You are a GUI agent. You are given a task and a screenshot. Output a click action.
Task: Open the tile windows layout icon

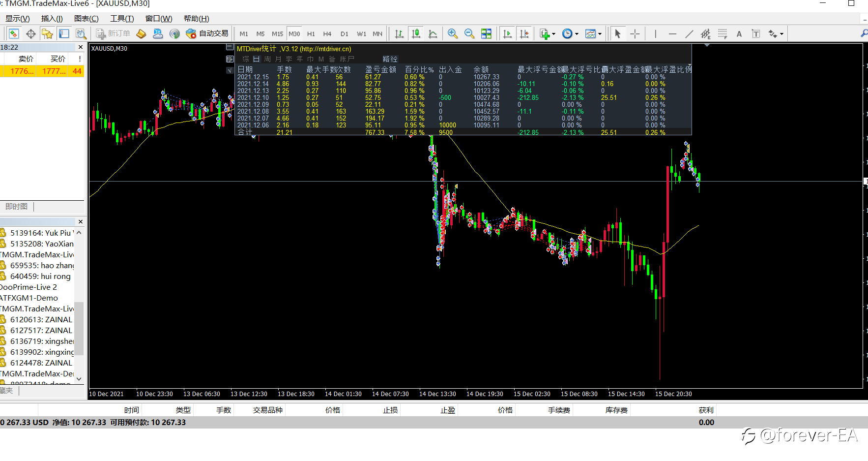(486, 33)
